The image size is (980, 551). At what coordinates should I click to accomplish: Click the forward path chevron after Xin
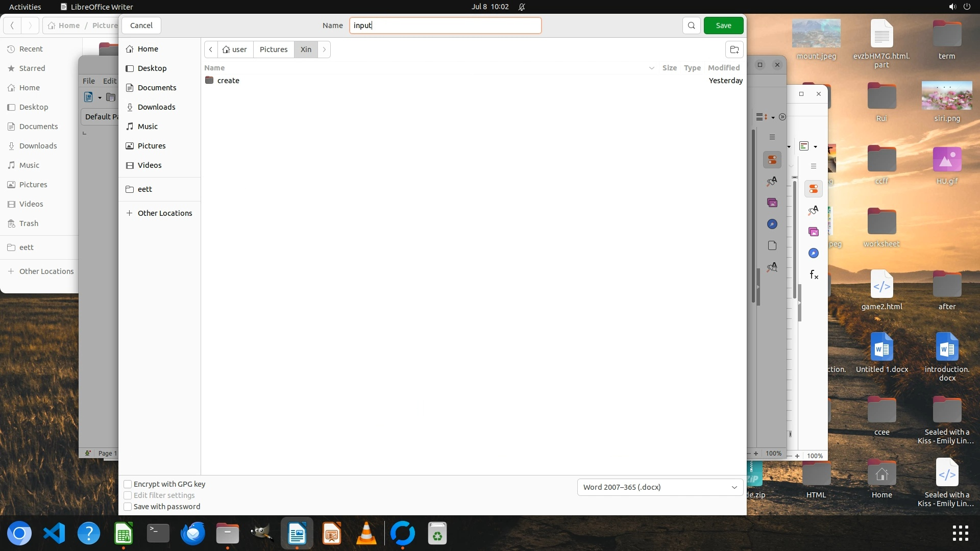point(324,49)
